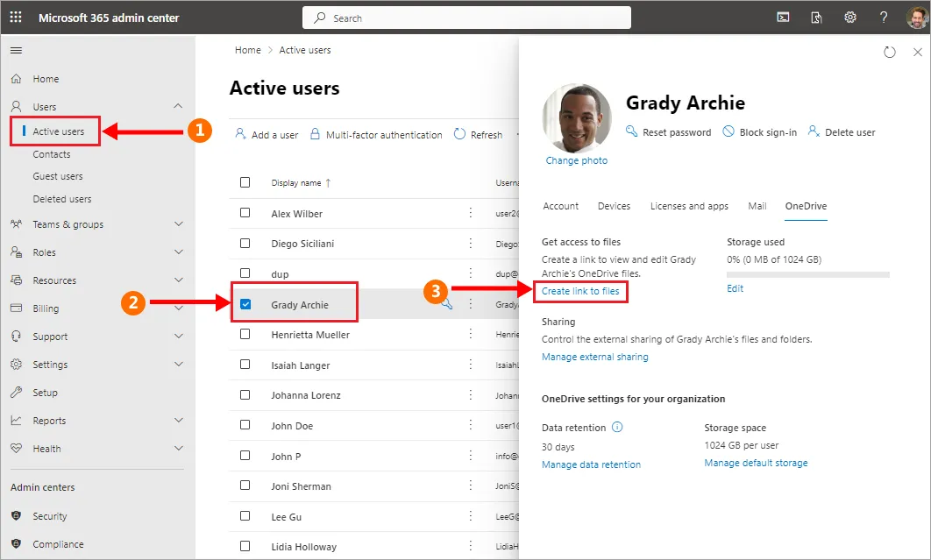Refresh the user details panel
Viewport: 931px width, 560px height.
coord(890,53)
